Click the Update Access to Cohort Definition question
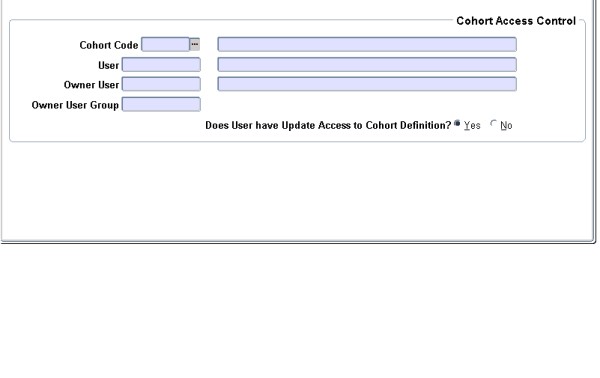Image resolution: width=600 pixels, height=378 pixels. pyautogui.click(x=328, y=125)
